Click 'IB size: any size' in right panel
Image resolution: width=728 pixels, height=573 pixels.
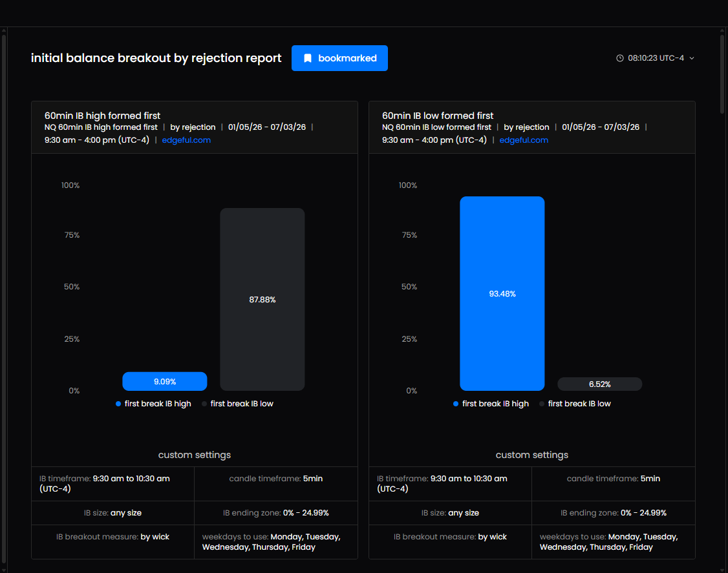point(451,513)
